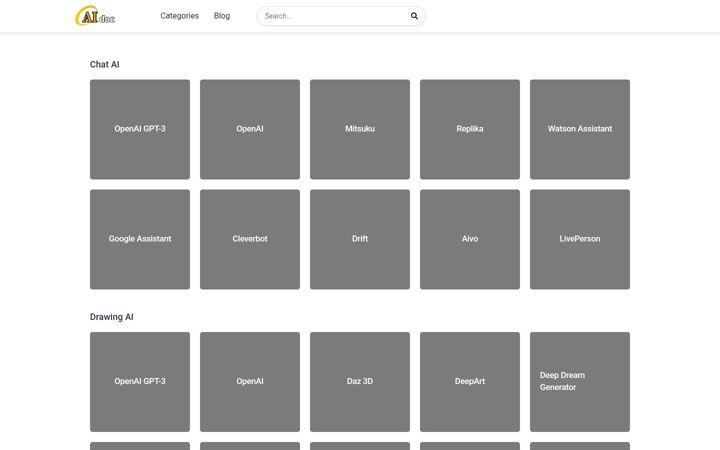Screen dimensions: 720x450
Task: Click the Chat AI section heading
Action: pos(105,64)
